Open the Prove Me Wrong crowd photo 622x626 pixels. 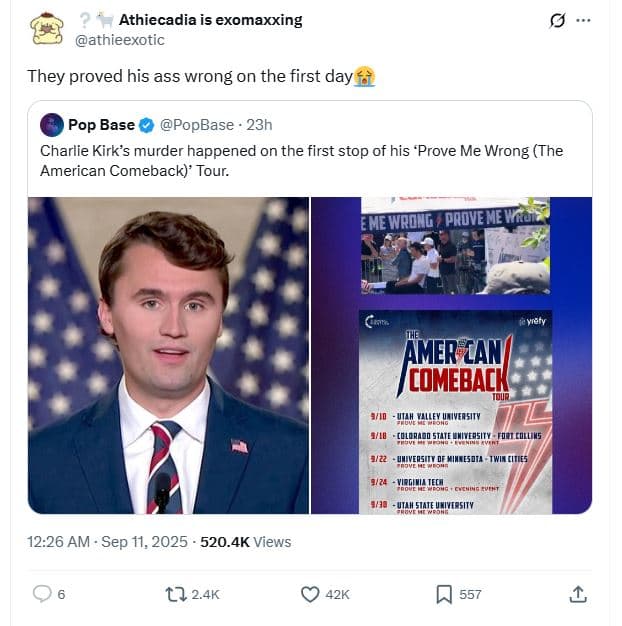455,245
